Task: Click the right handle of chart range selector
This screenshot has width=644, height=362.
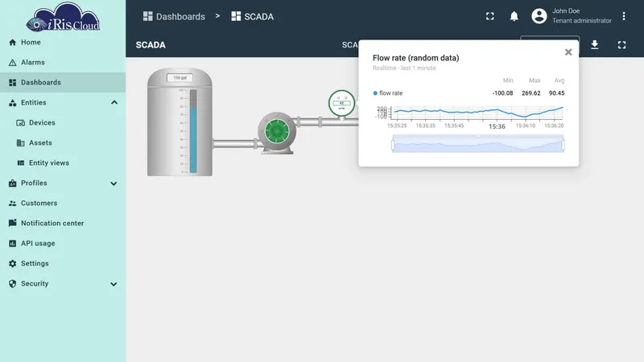Action: tap(563, 145)
